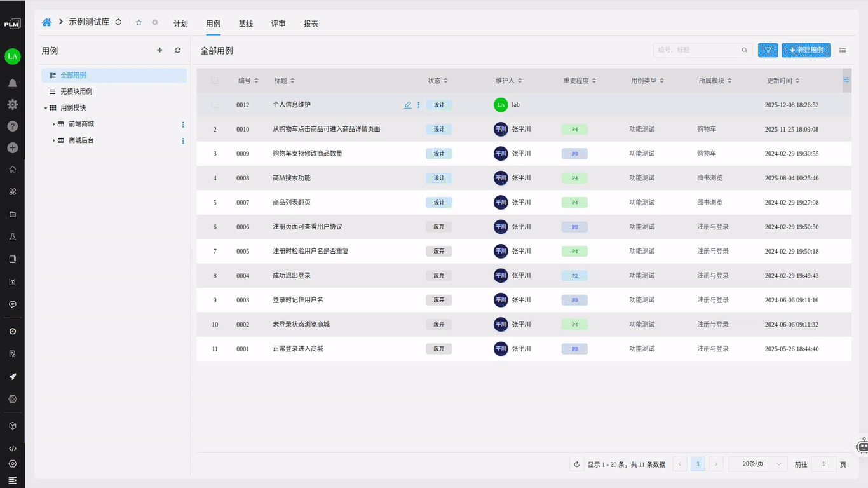Click the edit pencil icon on 个人信息维护 row
868x488 pixels.
pyautogui.click(x=407, y=104)
